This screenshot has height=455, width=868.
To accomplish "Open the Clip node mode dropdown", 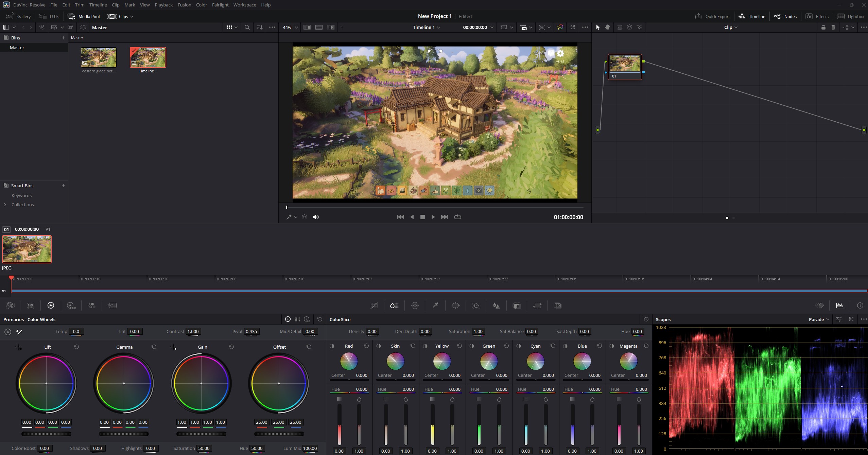I will (x=731, y=27).
